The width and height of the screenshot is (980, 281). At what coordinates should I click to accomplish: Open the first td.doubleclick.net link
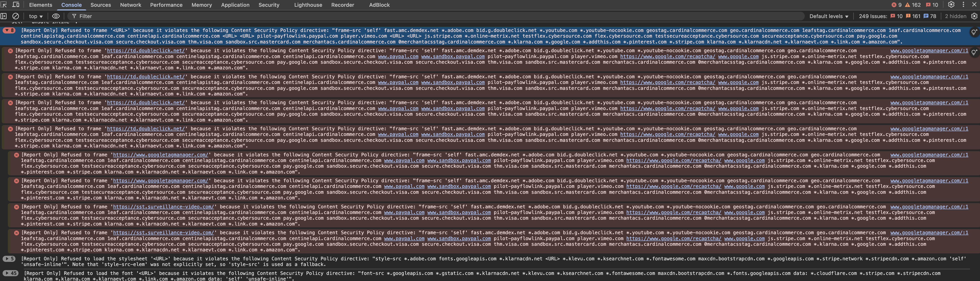tap(146, 51)
